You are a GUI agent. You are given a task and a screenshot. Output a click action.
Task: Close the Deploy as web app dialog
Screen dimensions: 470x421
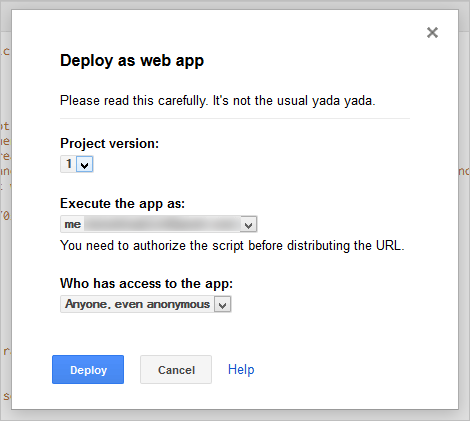(x=432, y=33)
